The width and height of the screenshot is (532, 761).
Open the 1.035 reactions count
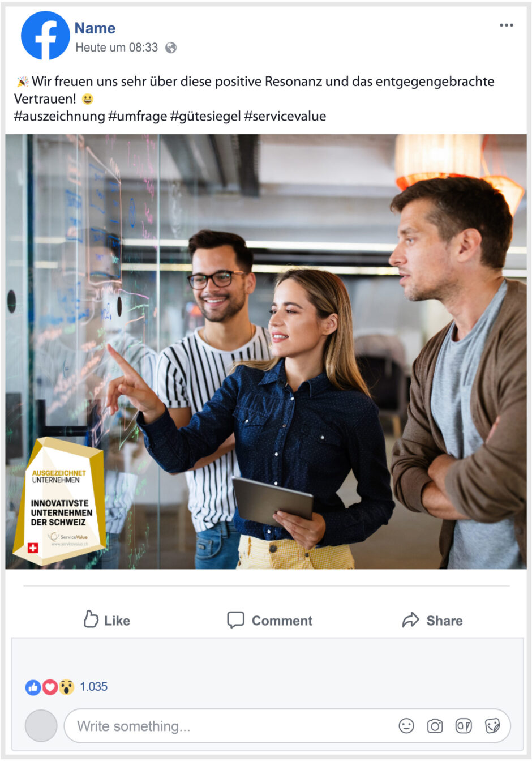[93, 686]
